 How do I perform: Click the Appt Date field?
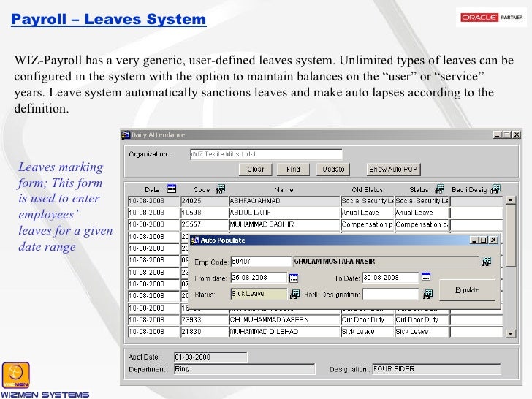[x=210, y=357]
